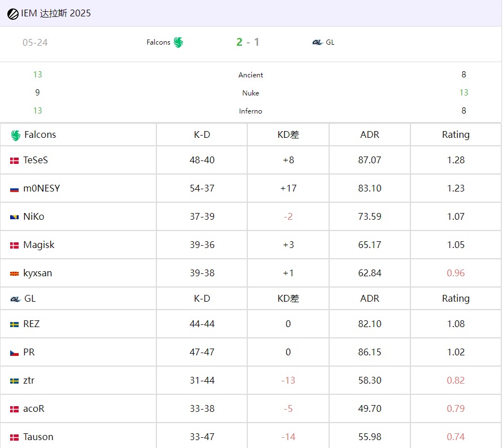Screen dimensions: 503x448
Task: Open REZ player profile
Action: (x=32, y=324)
